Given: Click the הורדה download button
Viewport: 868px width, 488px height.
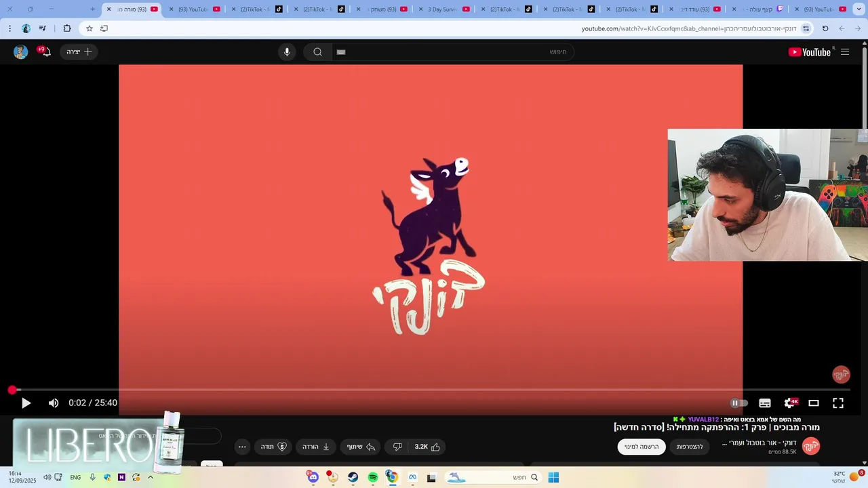Looking at the screenshot, I should click(316, 447).
